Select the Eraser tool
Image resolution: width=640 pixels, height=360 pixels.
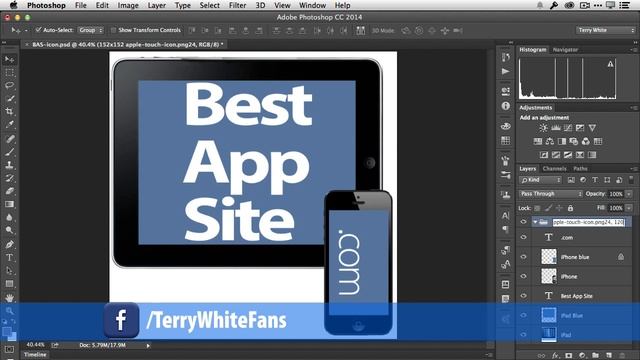pyautogui.click(x=9, y=191)
